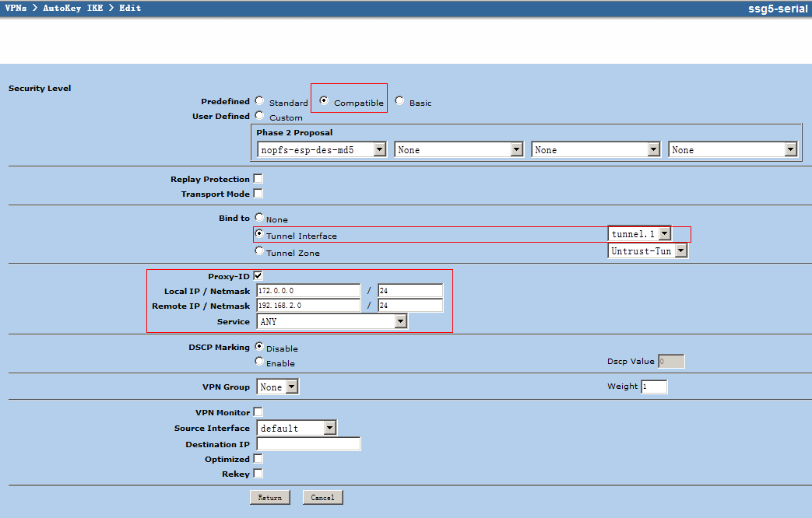
Task: Select Bind to None option
Action: tap(259, 218)
